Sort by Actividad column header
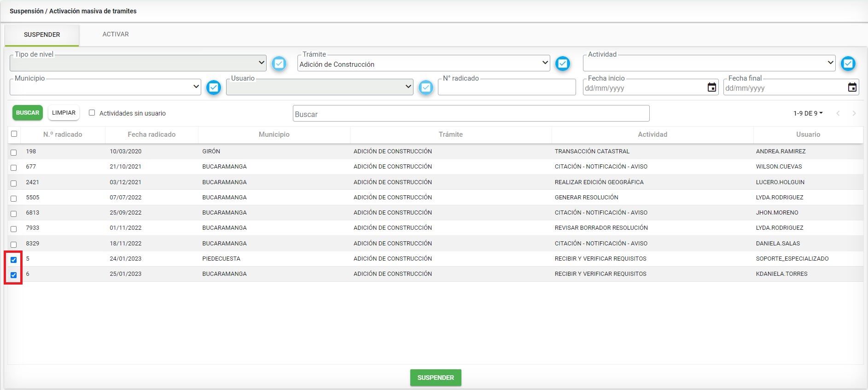Image resolution: width=868 pixels, height=390 pixels. point(652,134)
